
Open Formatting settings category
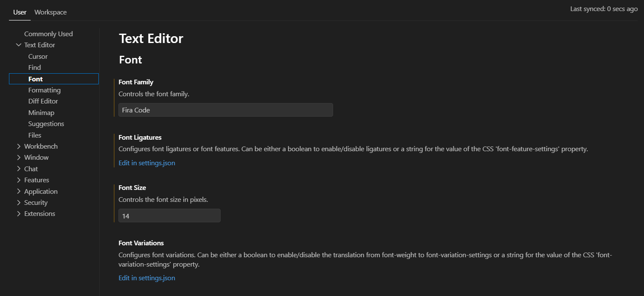coord(44,90)
